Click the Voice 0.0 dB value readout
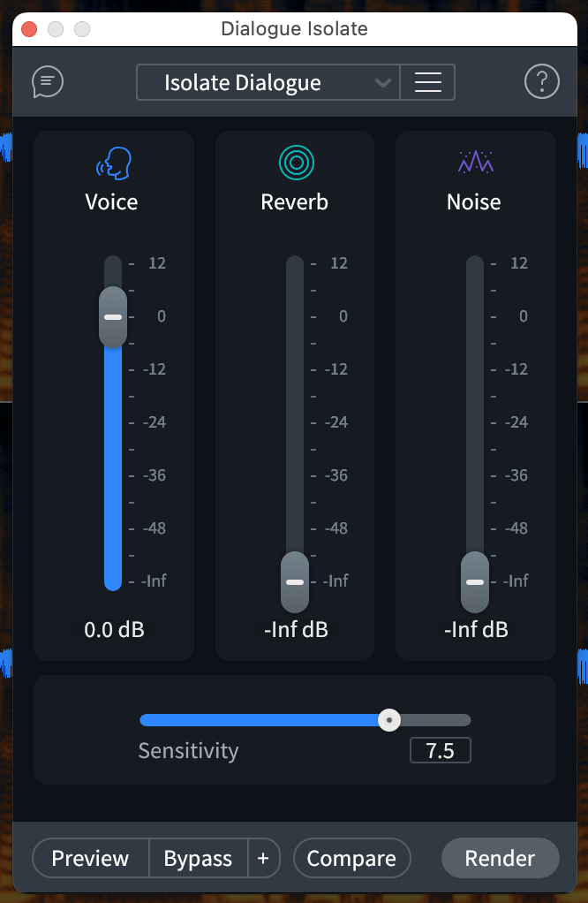 pos(114,630)
